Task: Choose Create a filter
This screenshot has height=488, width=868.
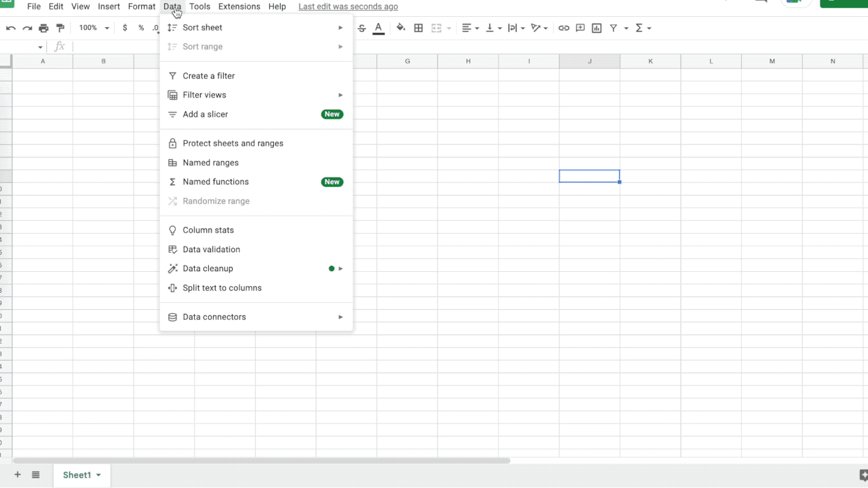Action: tap(256, 76)
